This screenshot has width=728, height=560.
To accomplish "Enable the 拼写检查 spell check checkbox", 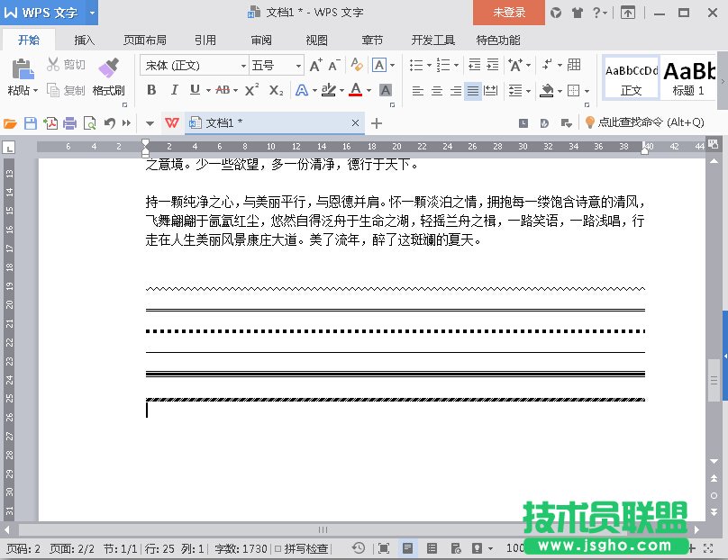I will (x=278, y=548).
